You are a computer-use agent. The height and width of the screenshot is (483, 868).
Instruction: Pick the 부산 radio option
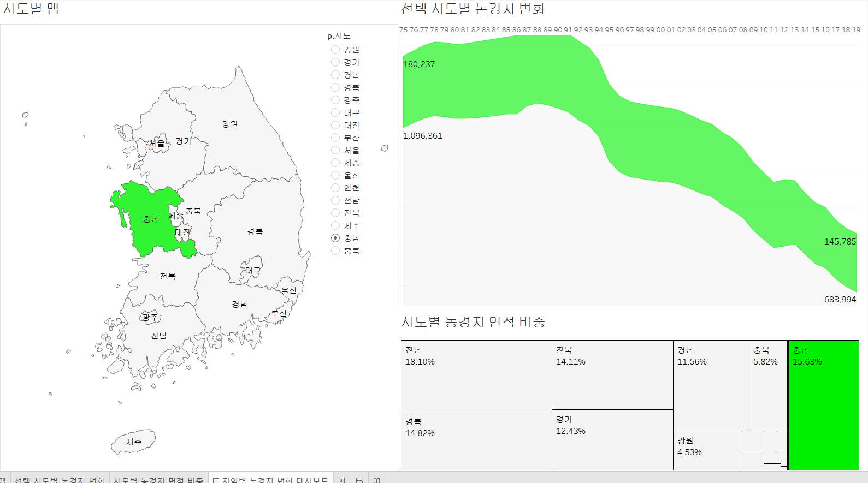(335, 138)
